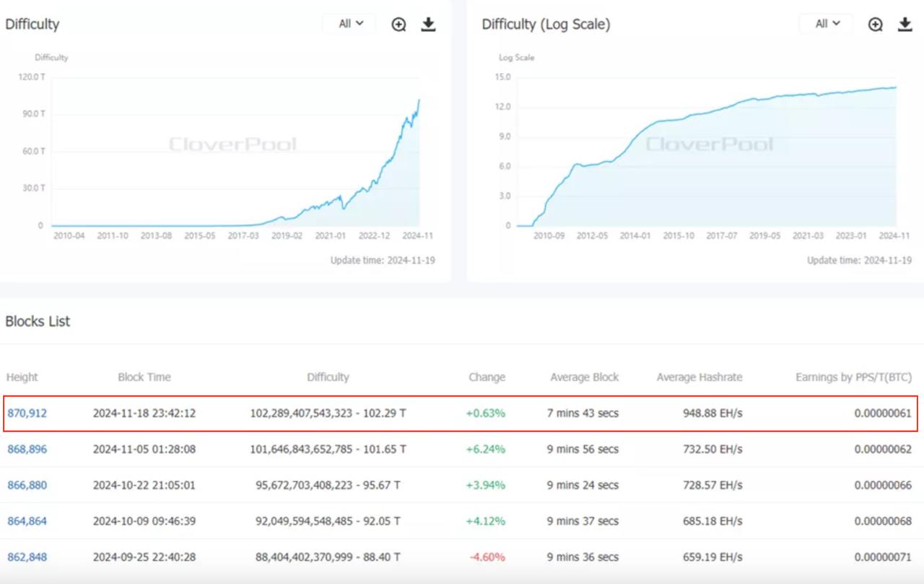
Task: Download the Difficulty chart data
Action: click(428, 25)
